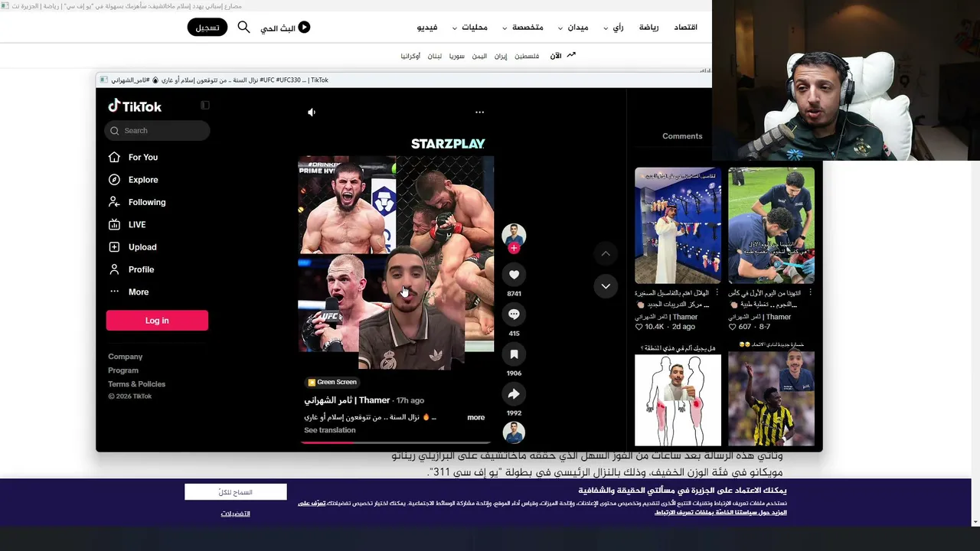Image resolution: width=980 pixels, height=551 pixels.
Task: Open the Explore page in TikTok
Action: click(143, 180)
